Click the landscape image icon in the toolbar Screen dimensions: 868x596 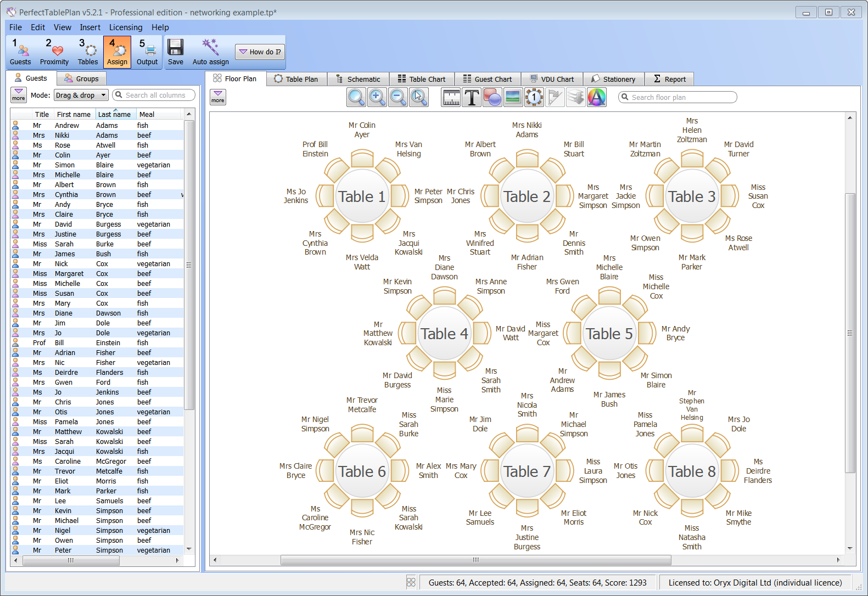click(513, 97)
